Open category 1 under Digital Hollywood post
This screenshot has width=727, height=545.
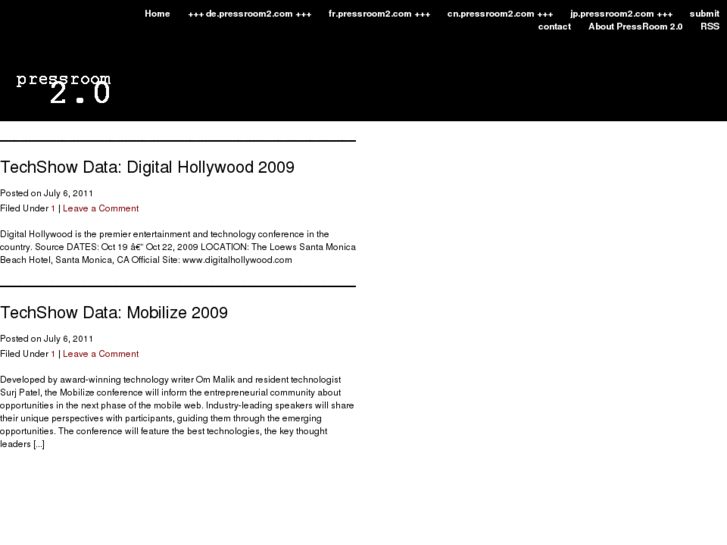coord(53,209)
